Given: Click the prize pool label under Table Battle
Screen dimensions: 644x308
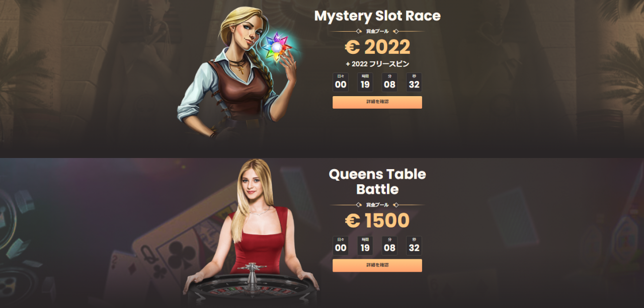Looking at the screenshot, I should [x=377, y=205].
